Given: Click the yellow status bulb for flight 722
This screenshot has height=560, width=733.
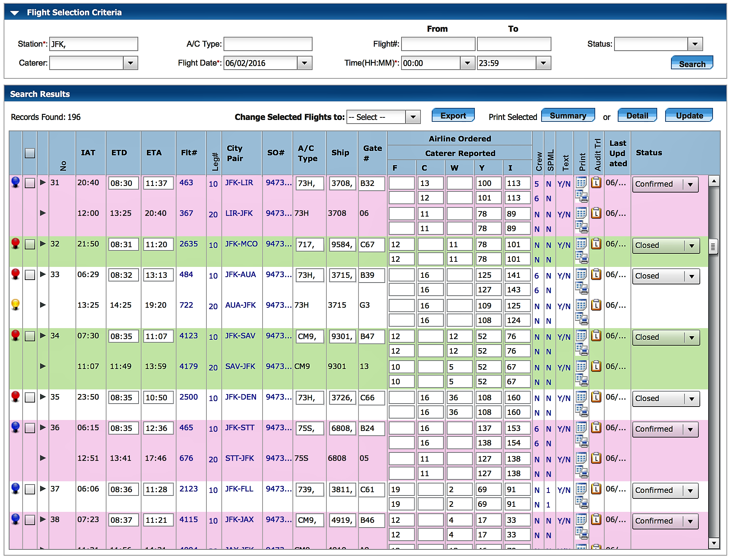Looking at the screenshot, I should [15, 304].
